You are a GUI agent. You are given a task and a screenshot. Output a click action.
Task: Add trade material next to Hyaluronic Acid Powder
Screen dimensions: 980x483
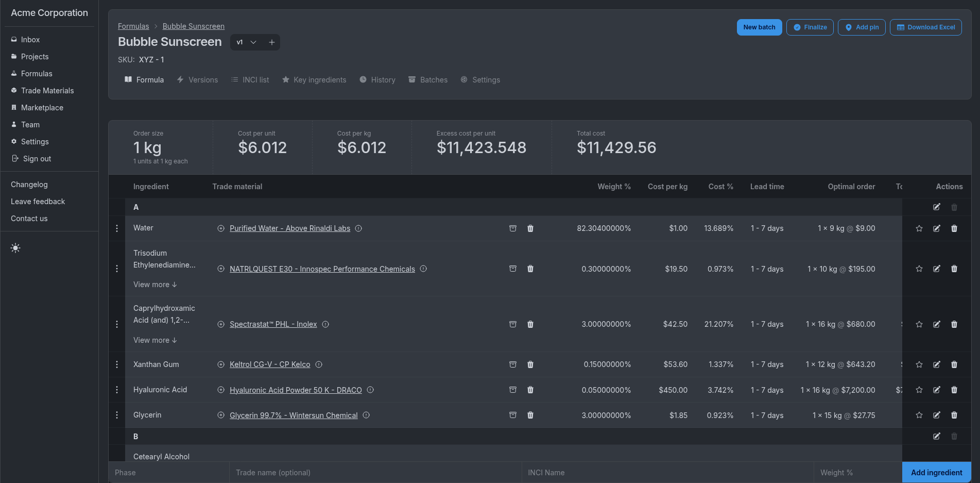[221, 390]
